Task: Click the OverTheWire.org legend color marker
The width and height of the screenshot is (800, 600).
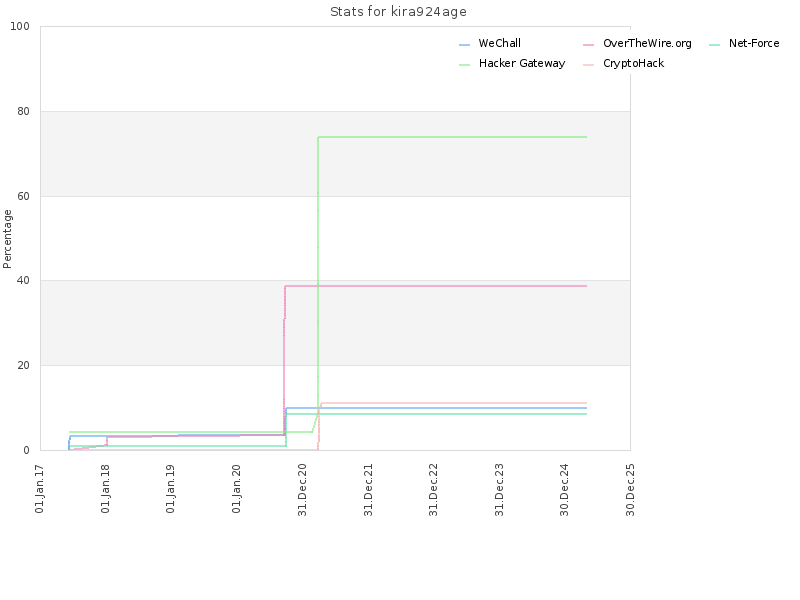Action: [x=588, y=45]
